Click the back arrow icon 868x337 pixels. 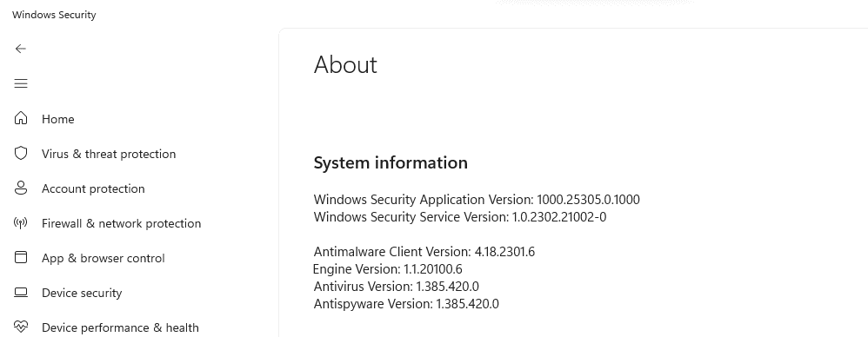21,49
